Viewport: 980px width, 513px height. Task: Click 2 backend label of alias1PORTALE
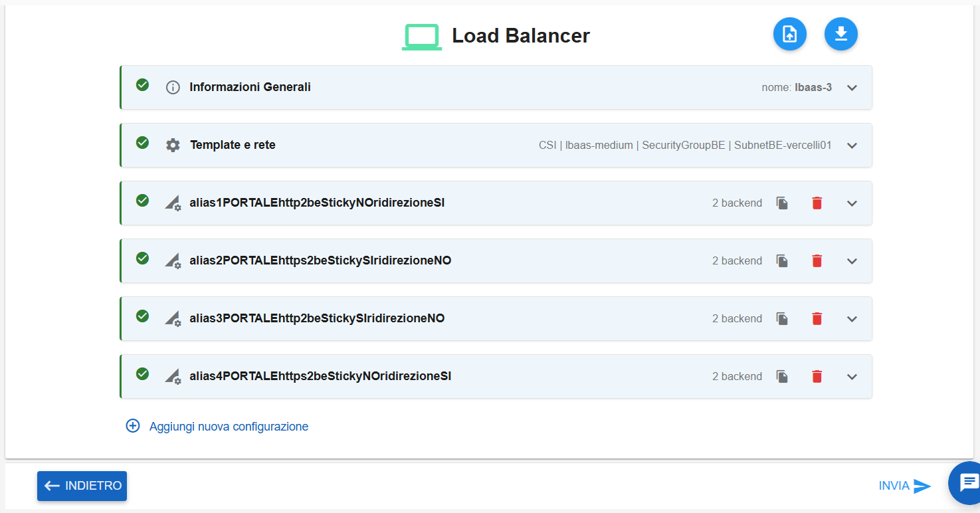click(x=737, y=203)
